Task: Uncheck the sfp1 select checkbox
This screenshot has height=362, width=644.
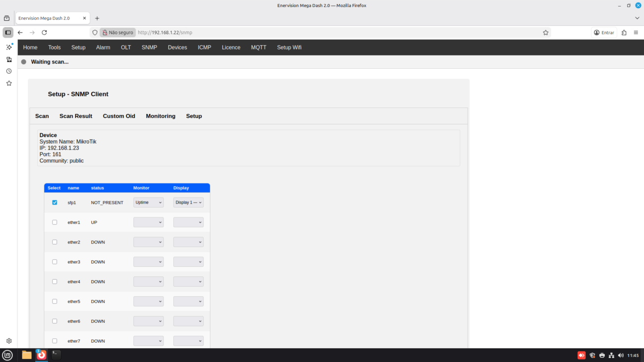Action: click(x=54, y=203)
